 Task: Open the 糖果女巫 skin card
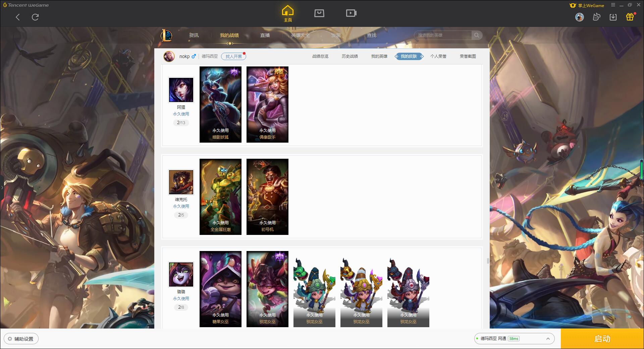pyautogui.click(x=220, y=289)
